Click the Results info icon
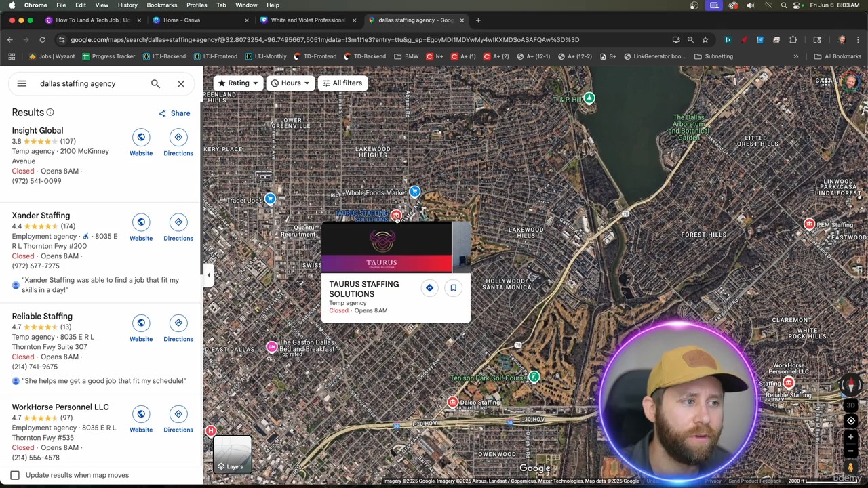The width and height of the screenshot is (868, 488). (x=50, y=113)
